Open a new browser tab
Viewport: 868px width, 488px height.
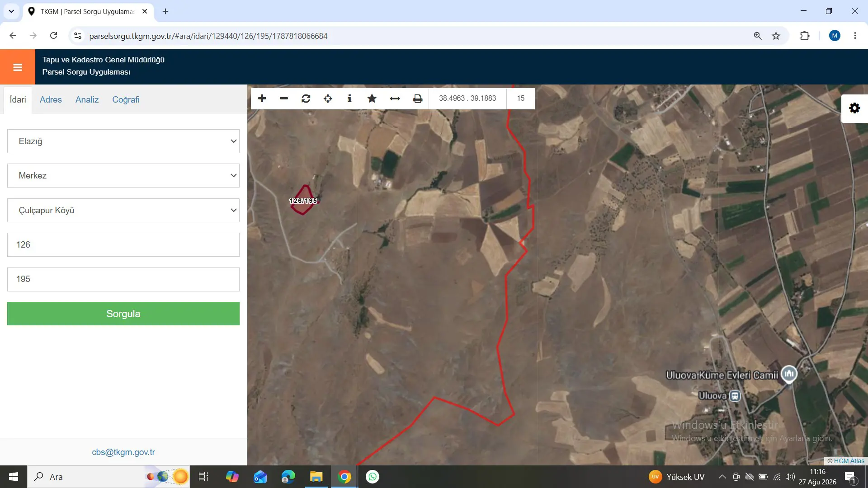(x=165, y=11)
